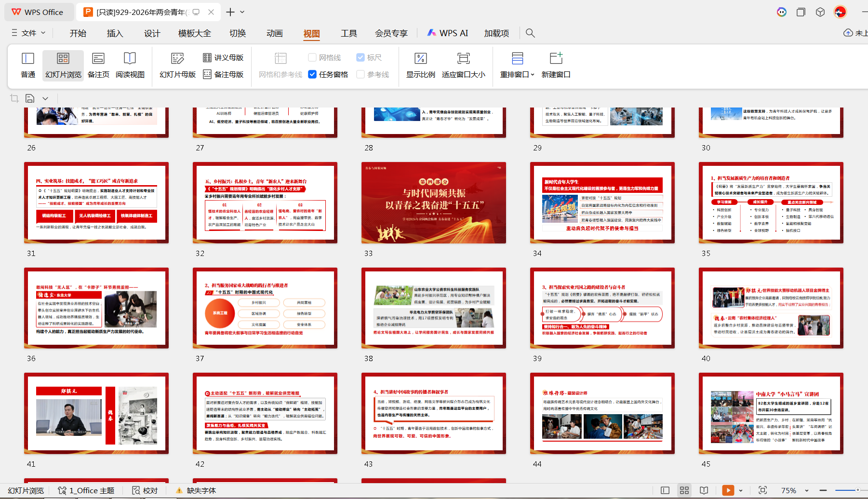Open the Notes Master (备注母版)
The image size is (868, 499).
(223, 74)
